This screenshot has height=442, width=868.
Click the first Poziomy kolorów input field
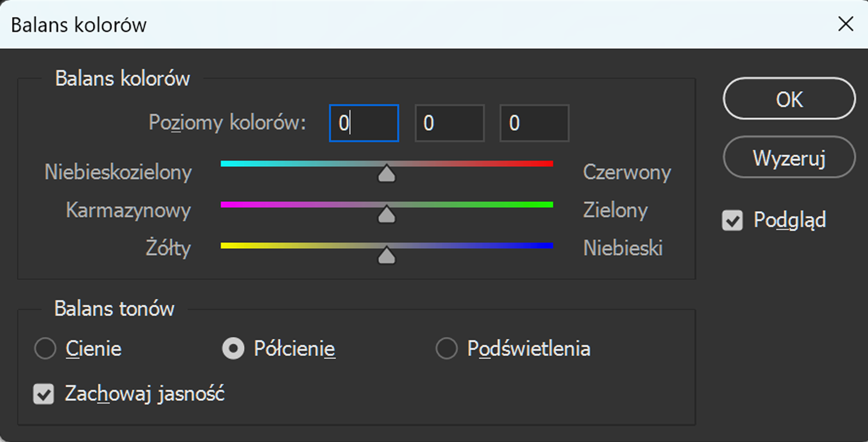[363, 123]
